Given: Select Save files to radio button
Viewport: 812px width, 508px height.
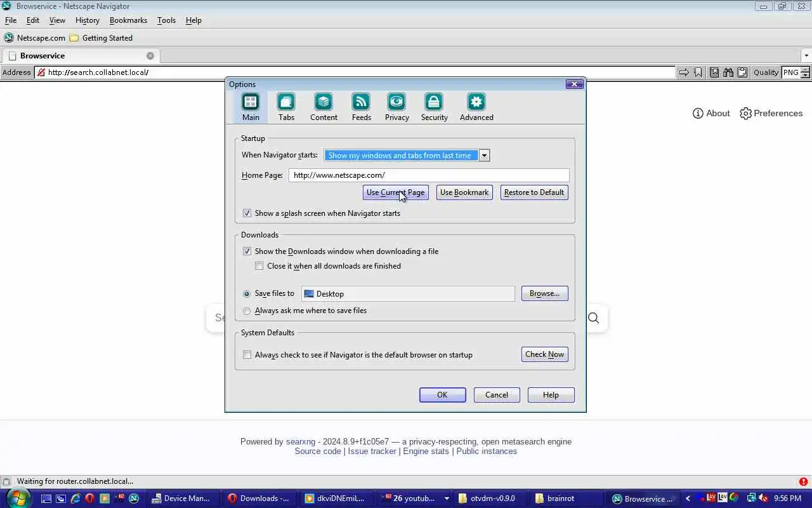Looking at the screenshot, I should pyautogui.click(x=247, y=294).
